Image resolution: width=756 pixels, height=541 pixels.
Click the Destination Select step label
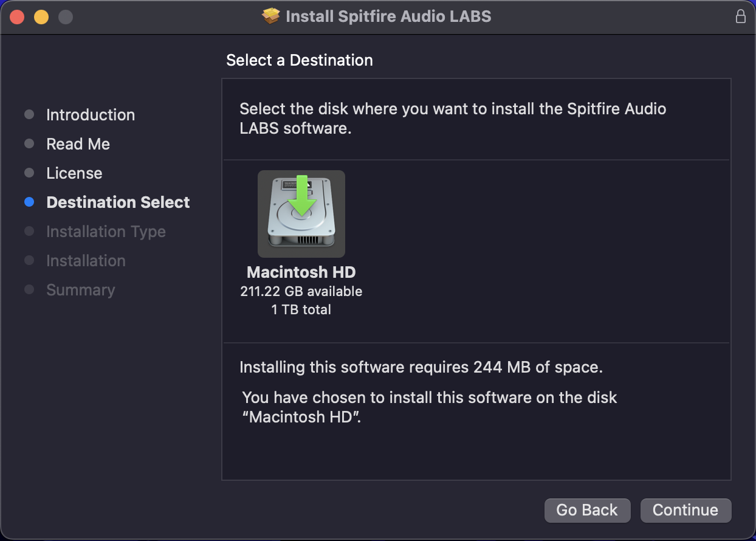[118, 202]
